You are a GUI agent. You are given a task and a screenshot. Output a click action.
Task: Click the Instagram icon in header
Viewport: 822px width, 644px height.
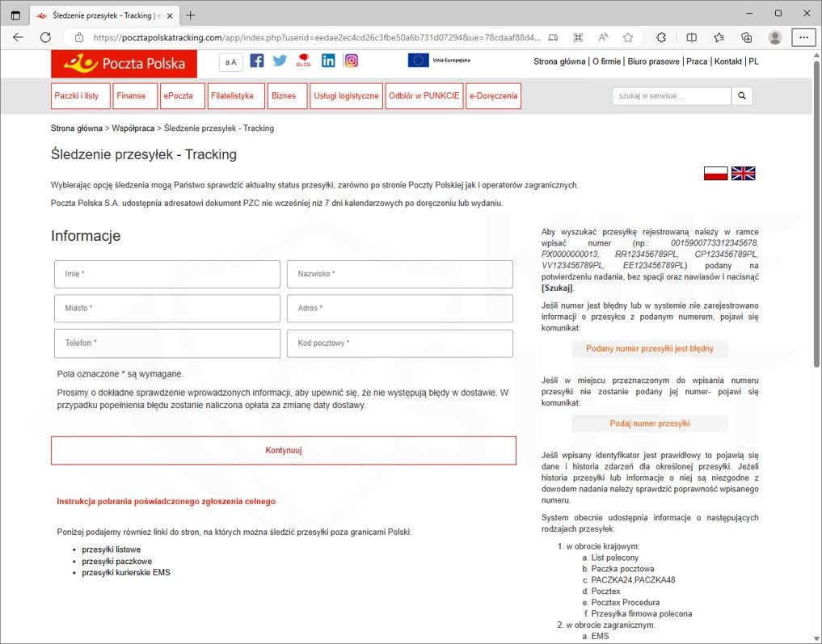pyautogui.click(x=351, y=61)
